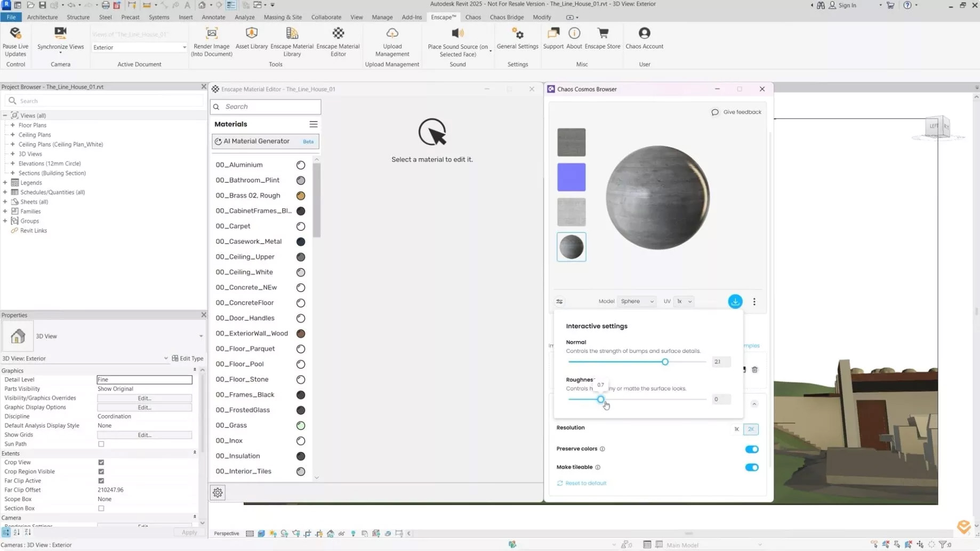Open the Exterior view dropdown in ribbon
Viewport: 980px width, 551px height.
point(139,47)
